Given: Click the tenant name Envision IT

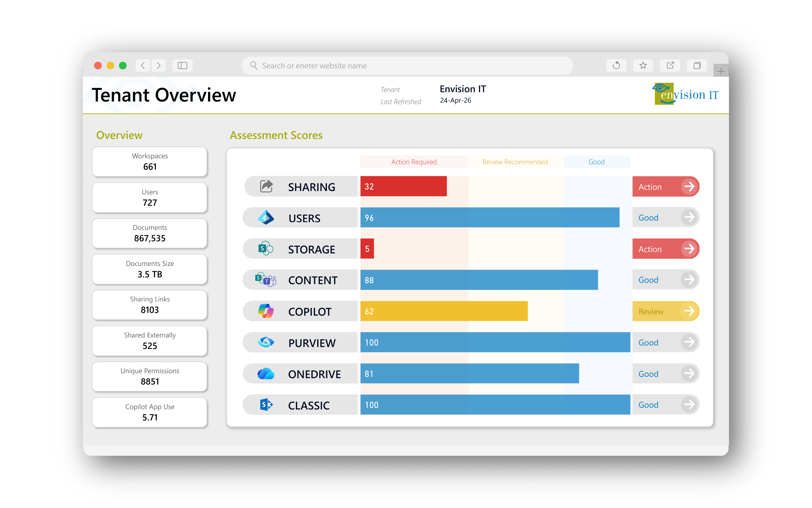Looking at the screenshot, I should (463, 89).
